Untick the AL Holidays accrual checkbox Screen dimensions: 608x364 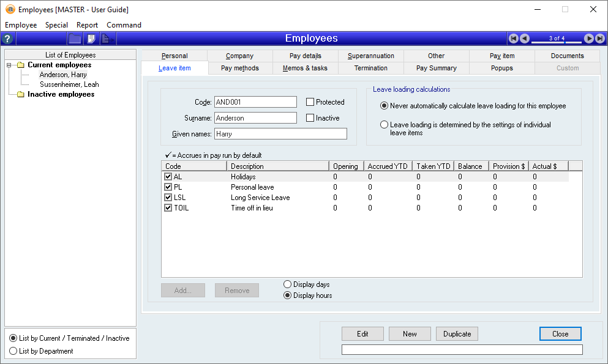point(168,177)
